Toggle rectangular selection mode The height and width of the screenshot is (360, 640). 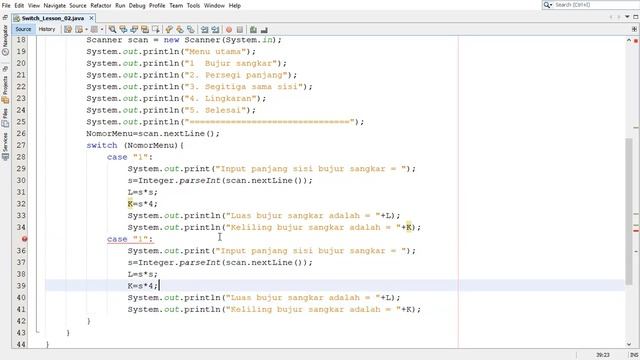point(156,29)
